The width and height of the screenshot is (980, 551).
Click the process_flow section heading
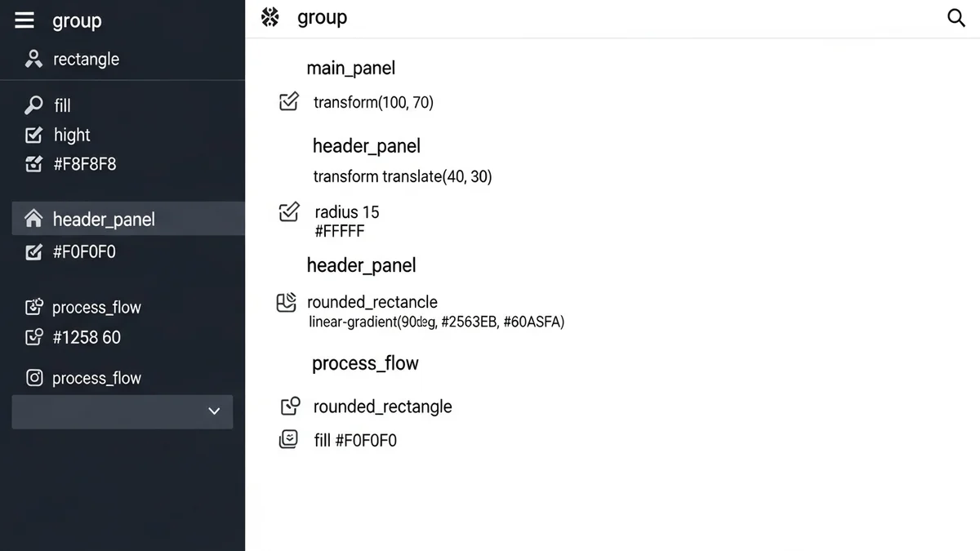coord(365,363)
